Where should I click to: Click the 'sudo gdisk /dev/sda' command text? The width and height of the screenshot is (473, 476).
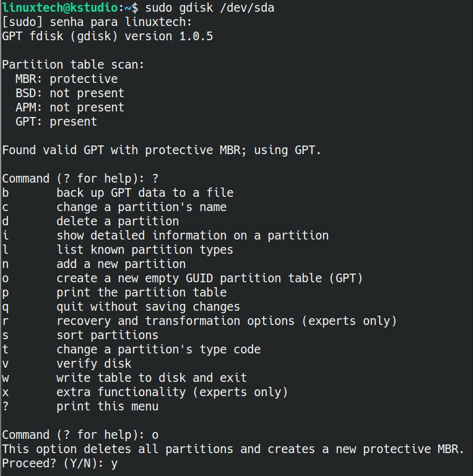210,8
